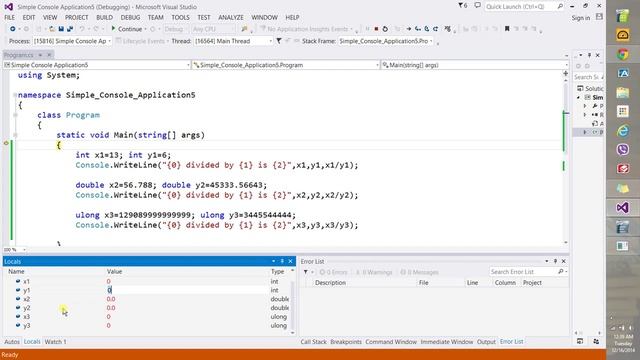Open the Process dropdown
Image resolution: width=640 pixels, height=360 pixels.
pyautogui.click(x=72, y=41)
